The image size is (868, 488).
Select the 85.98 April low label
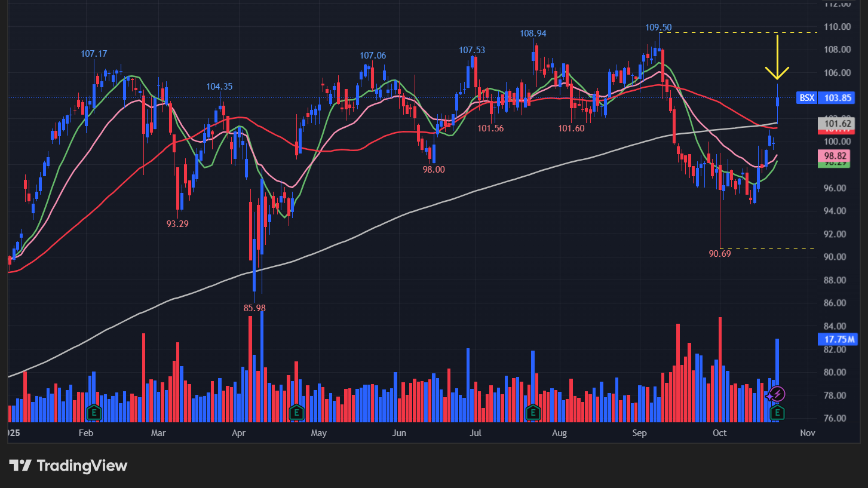pyautogui.click(x=254, y=308)
